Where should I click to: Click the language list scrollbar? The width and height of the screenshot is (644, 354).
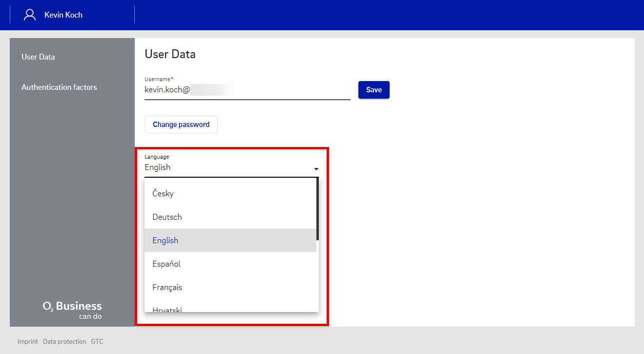coord(317,210)
